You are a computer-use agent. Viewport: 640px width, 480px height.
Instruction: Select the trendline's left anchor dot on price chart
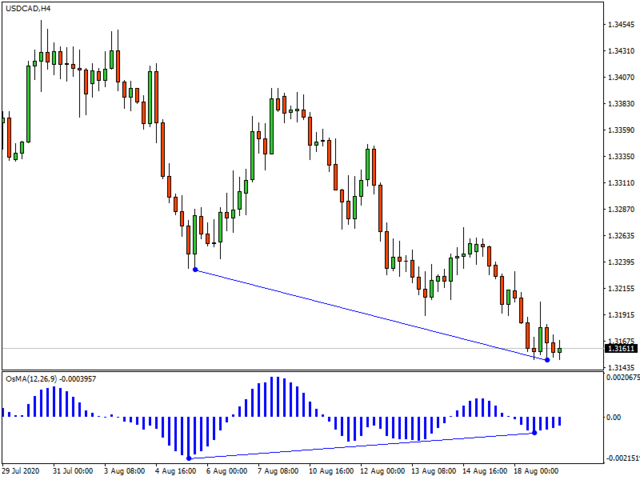tap(194, 270)
